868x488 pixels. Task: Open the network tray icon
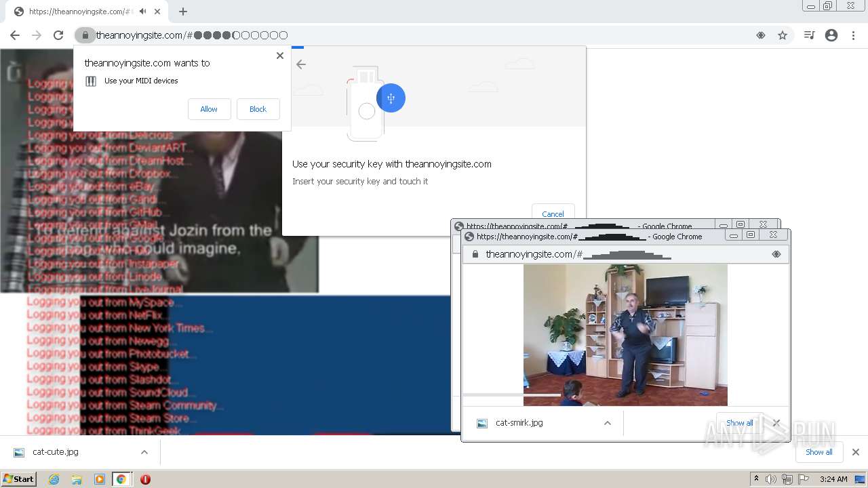787,479
